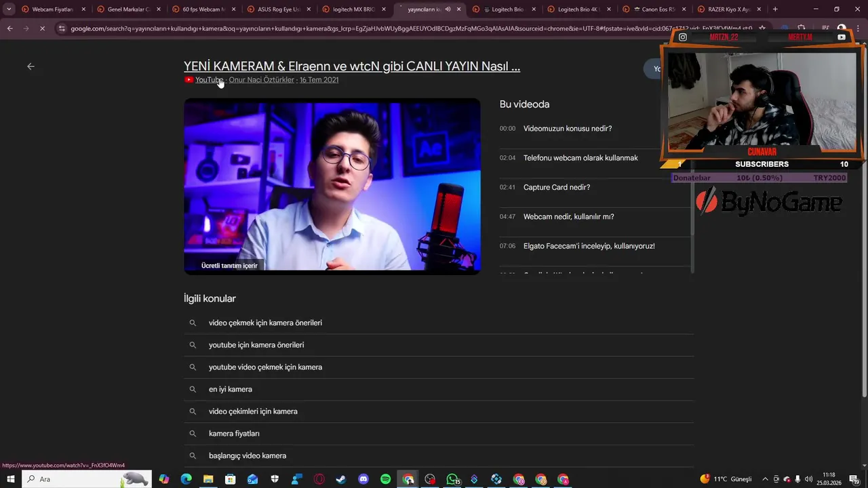
Task: Mute the tab via its speaker icon
Action: click(448, 9)
